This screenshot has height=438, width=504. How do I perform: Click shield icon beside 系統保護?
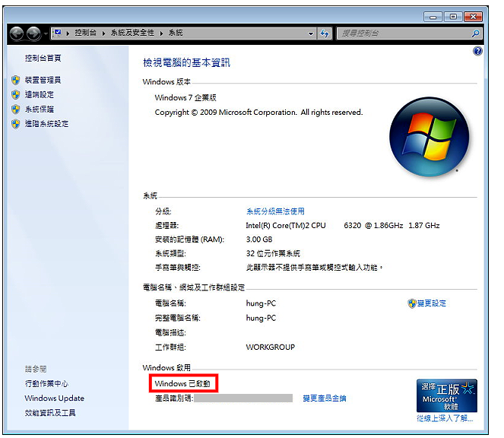pyautogui.click(x=15, y=109)
